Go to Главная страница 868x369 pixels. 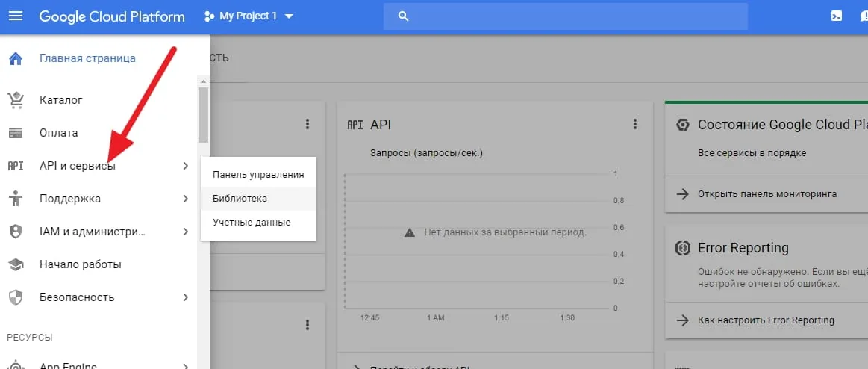[x=87, y=58]
